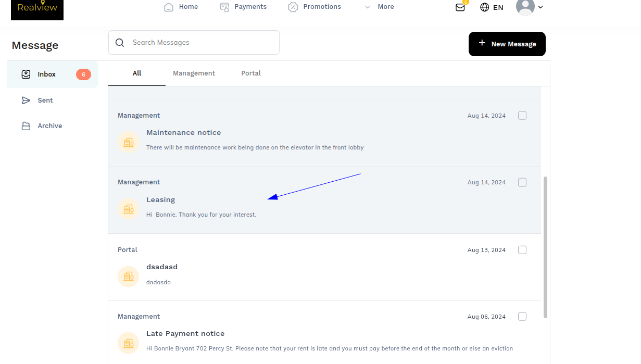
Task: Select the Maintenance notice message checkbox
Action: pos(522,116)
